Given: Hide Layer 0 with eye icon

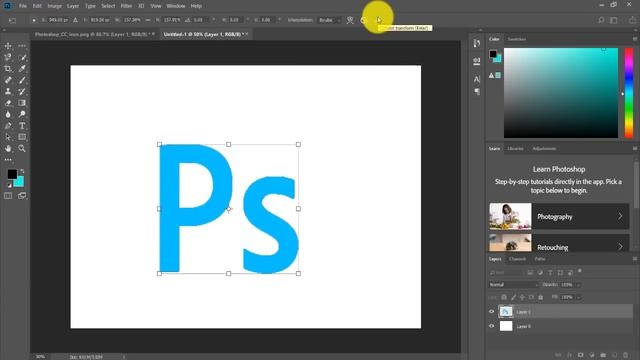Looking at the screenshot, I should click(491, 326).
